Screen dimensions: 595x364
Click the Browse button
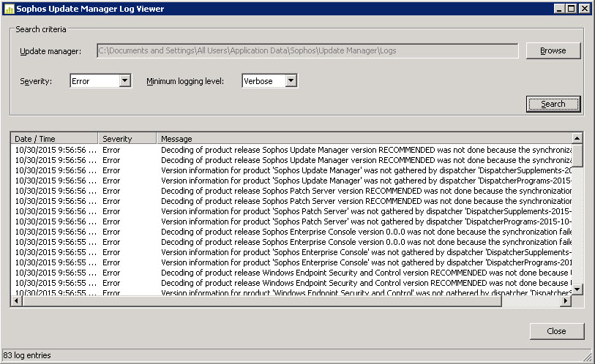553,51
